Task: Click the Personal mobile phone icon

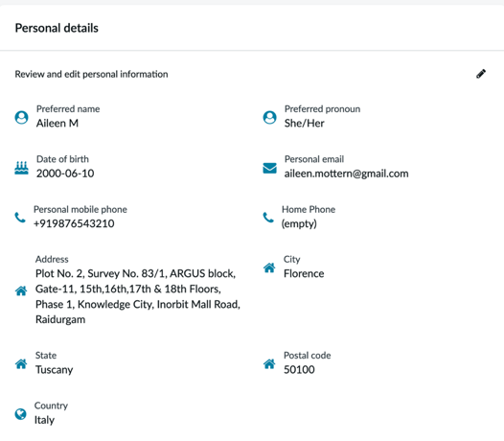Action: (20, 218)
